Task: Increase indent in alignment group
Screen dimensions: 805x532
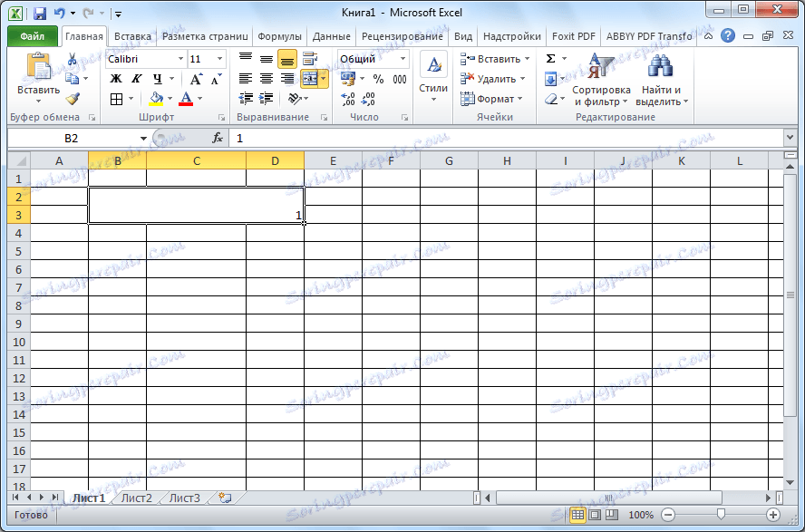Action: (x=266, y=98)
